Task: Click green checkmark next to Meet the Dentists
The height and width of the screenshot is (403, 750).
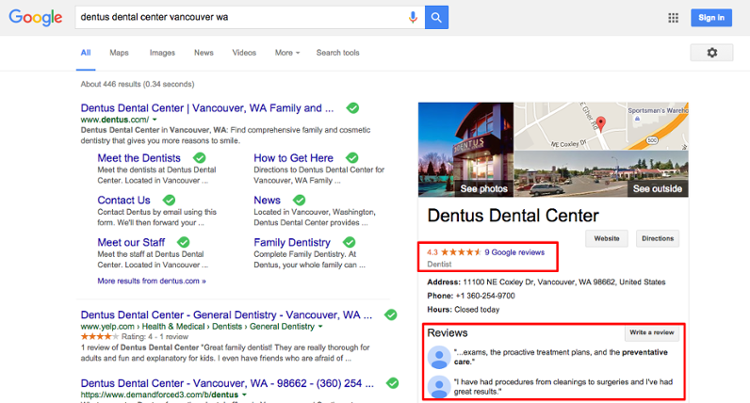Action: tap(199, 158)
